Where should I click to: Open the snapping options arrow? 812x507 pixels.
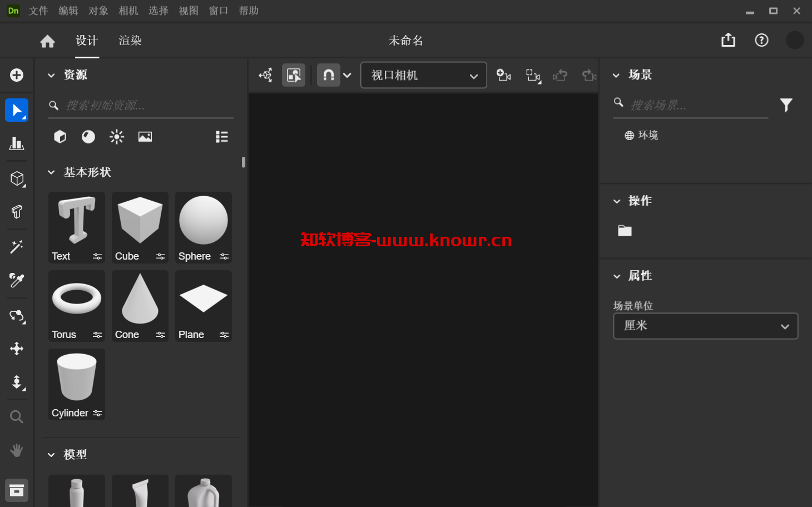tap(347, 76)
